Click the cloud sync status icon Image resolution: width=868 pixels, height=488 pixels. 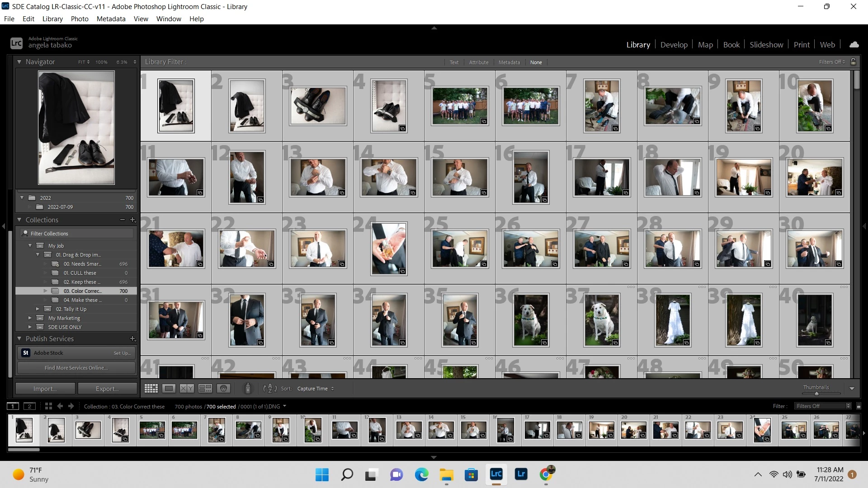point(854,44)
